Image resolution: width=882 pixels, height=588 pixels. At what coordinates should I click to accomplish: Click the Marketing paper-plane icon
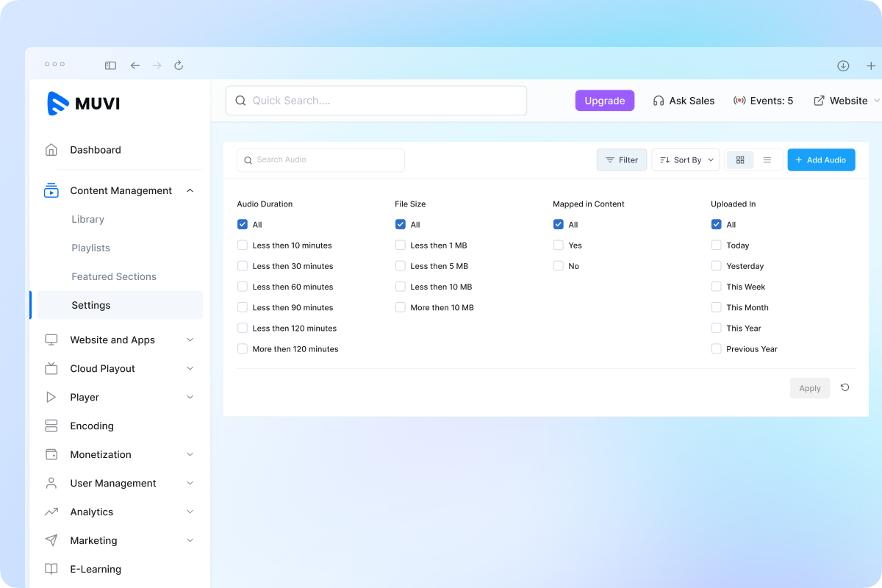51,540
